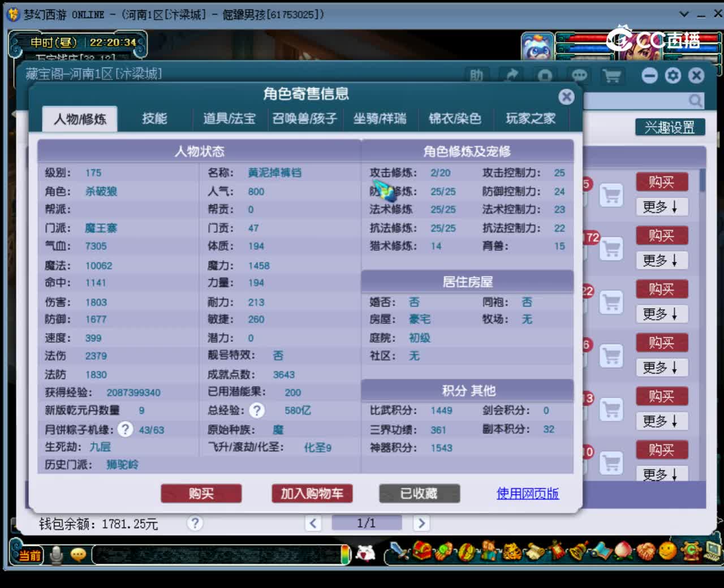The image size is (724, 588).
Task: Click the sword attack icon in bottom toolbar
Action: tap(399, 551)
